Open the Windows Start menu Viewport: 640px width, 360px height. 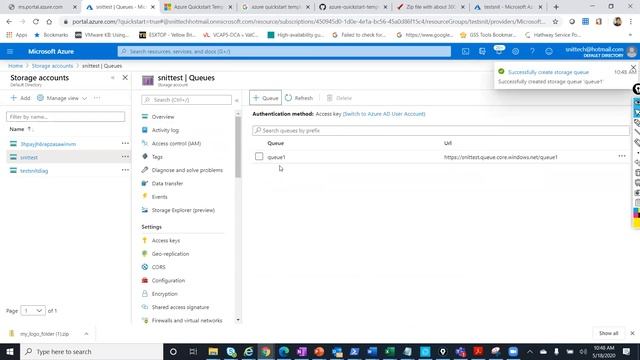tap(10, 351)
